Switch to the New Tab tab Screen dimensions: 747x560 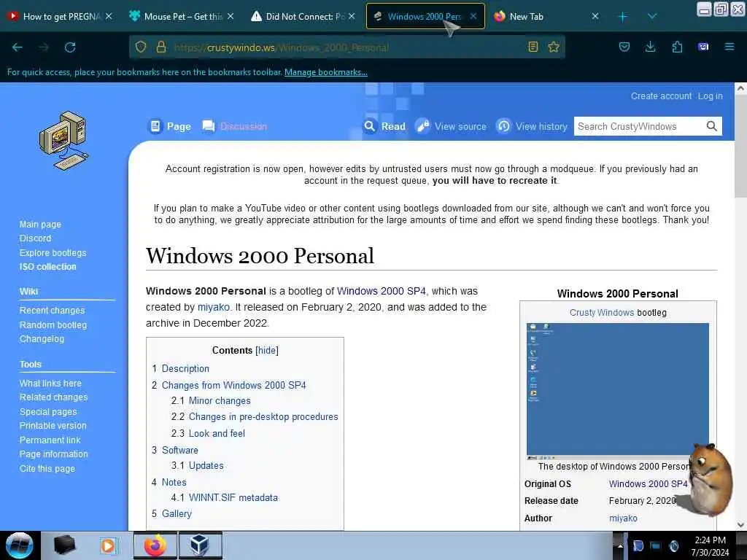point(546,17)
